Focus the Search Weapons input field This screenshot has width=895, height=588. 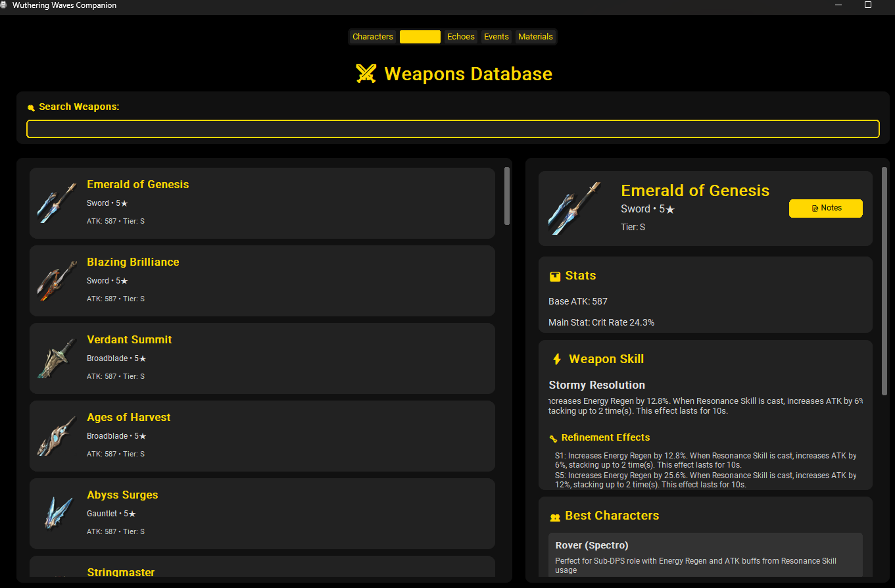(x=452, y=129)
